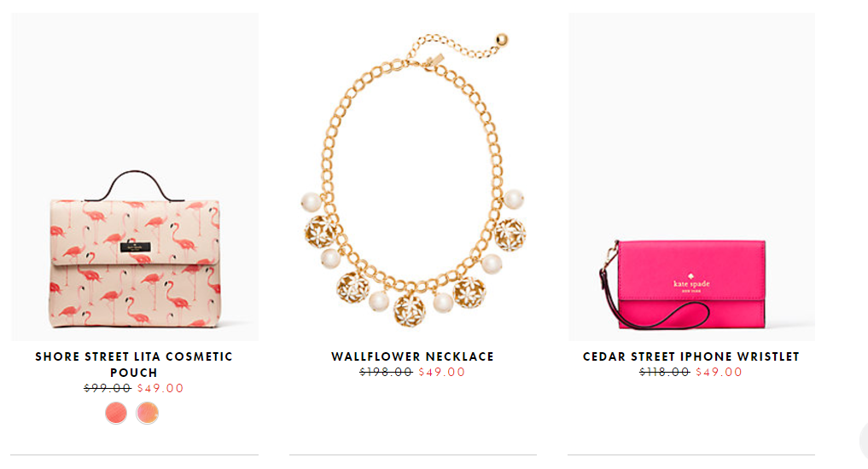This screenshot has width=868, height=469.
Task: Click the crossed-out $99.00 original price
Action: (x=108, y=388)
